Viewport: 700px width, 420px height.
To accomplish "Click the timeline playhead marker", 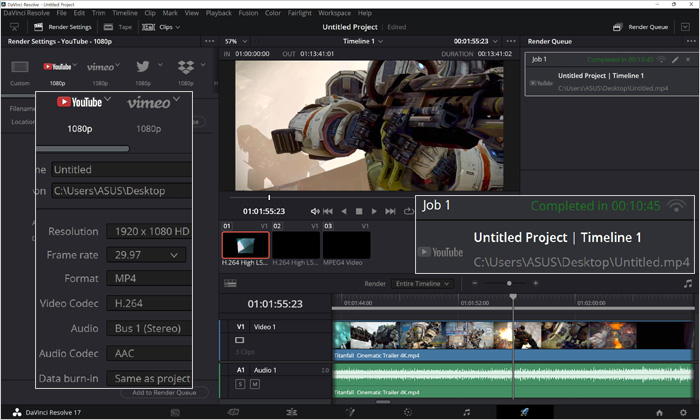I will 513,296.
